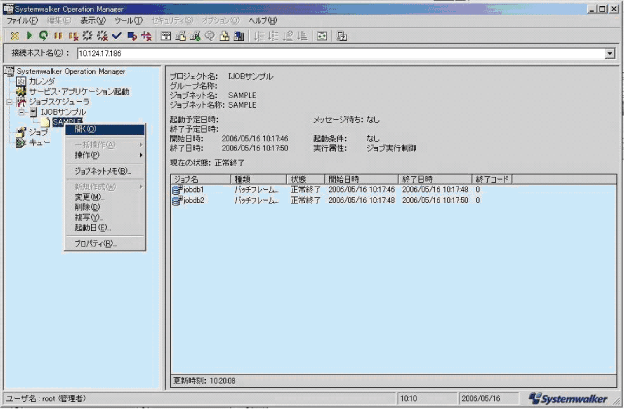Click the yellow padlock toolbar icon
The image size is (624, 409).
pos(224,36)
